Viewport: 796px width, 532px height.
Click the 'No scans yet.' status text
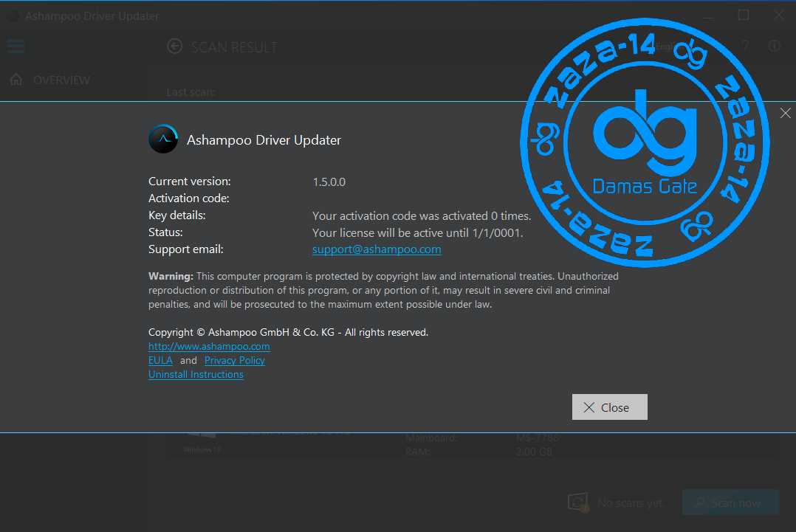coord(631,503)
